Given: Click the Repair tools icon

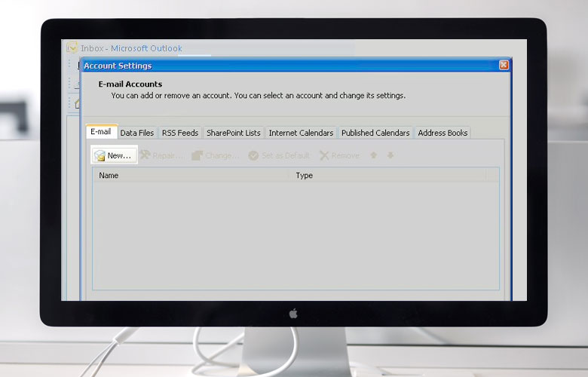Looking at the screenshot, I should [145, 155].
